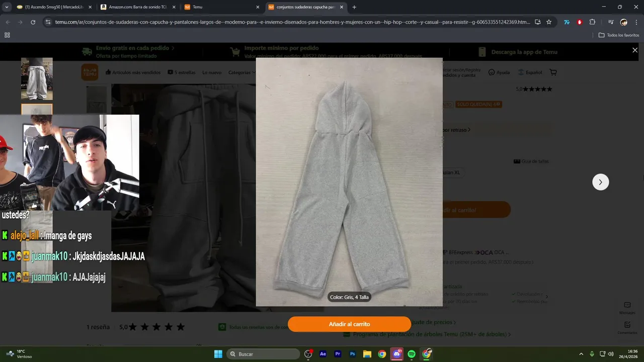
Task: Open Spotify from the taskbar
Action: 412,354
